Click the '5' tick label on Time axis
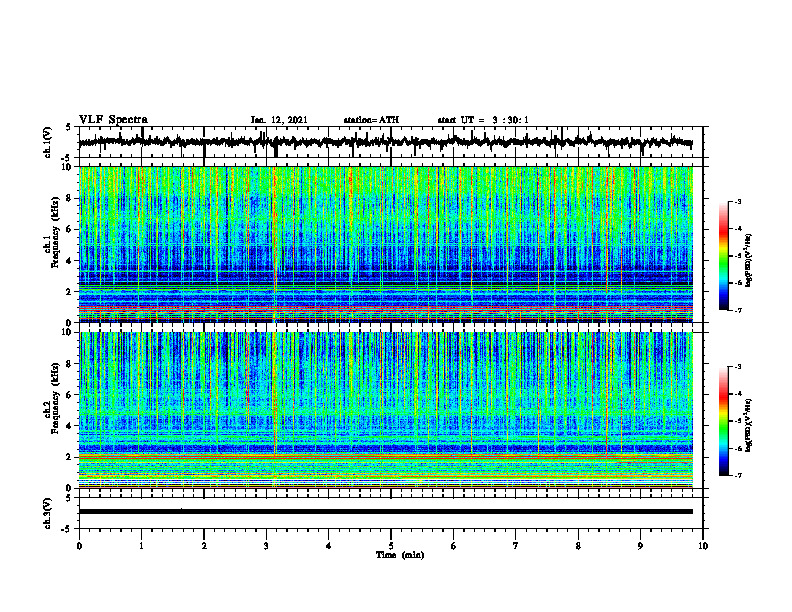This screenshot has width=792, height=612. click(391, 546)
